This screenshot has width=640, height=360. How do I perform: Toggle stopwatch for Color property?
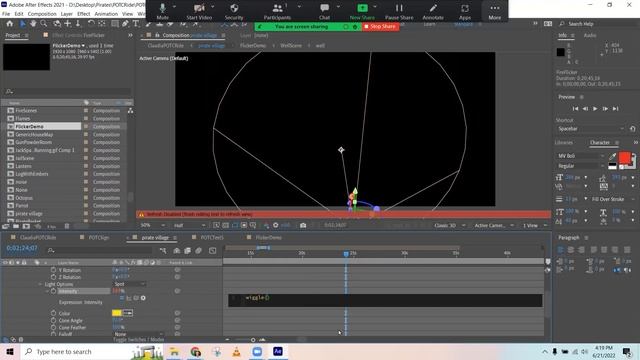click(x=53, y=313)
